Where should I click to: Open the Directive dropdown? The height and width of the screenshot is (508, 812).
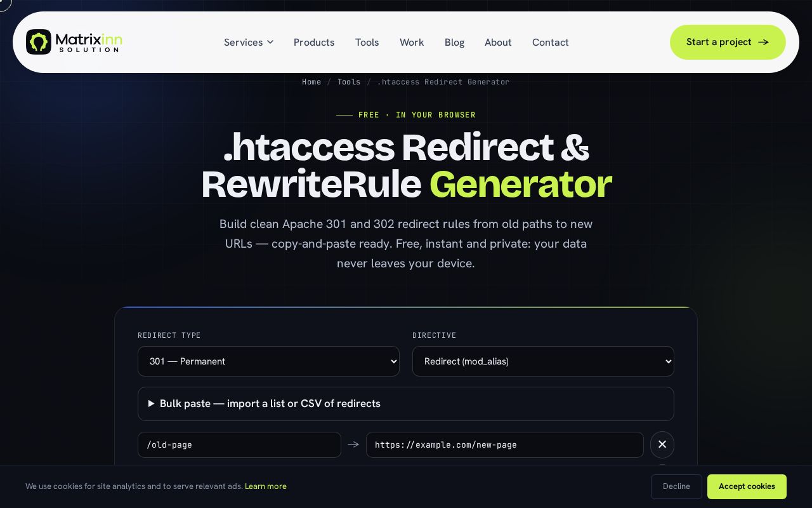(x=543, y=361)
